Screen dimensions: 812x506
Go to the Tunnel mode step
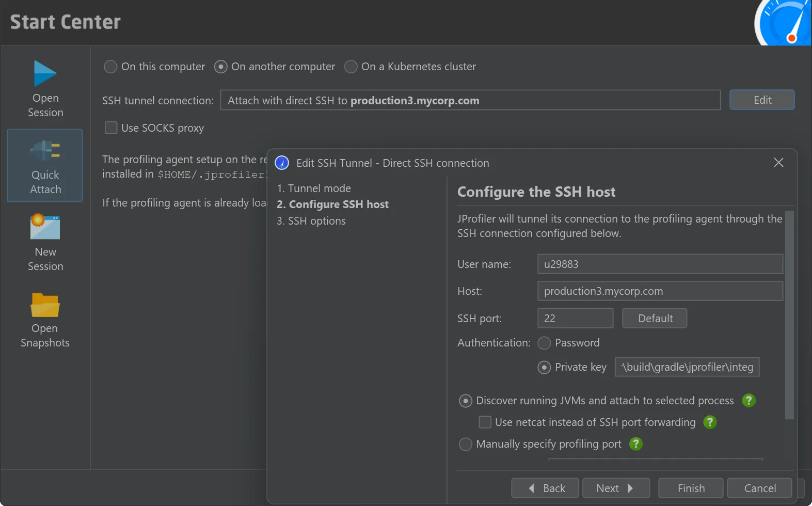(314, 188)
